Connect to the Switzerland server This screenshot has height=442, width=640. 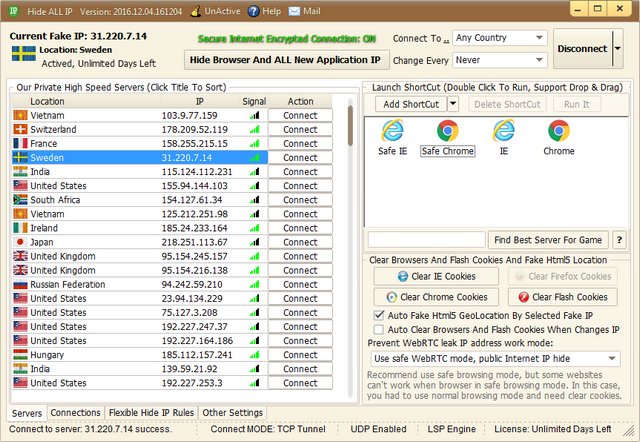[x=300, y=129]
